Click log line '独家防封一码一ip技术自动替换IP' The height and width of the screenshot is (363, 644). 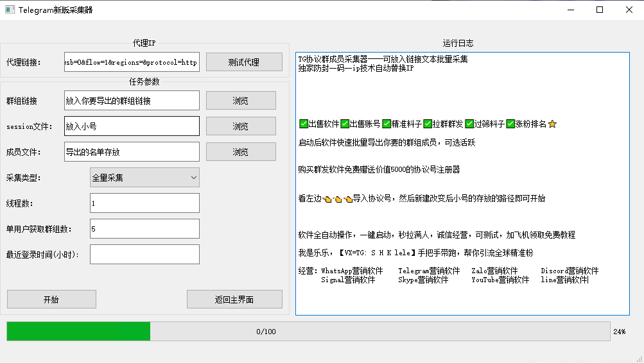pyautogui.click(x=356, y=68)
